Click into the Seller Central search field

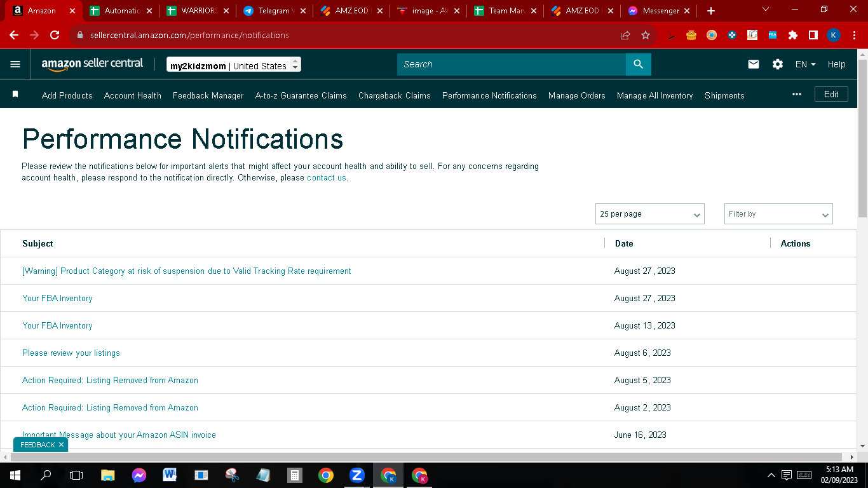(512, 64)
